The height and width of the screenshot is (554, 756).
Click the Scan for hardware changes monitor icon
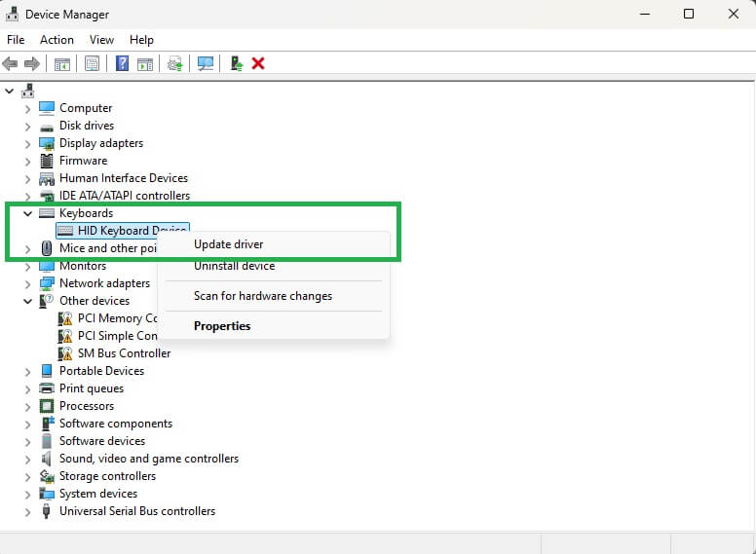[206, 63]
